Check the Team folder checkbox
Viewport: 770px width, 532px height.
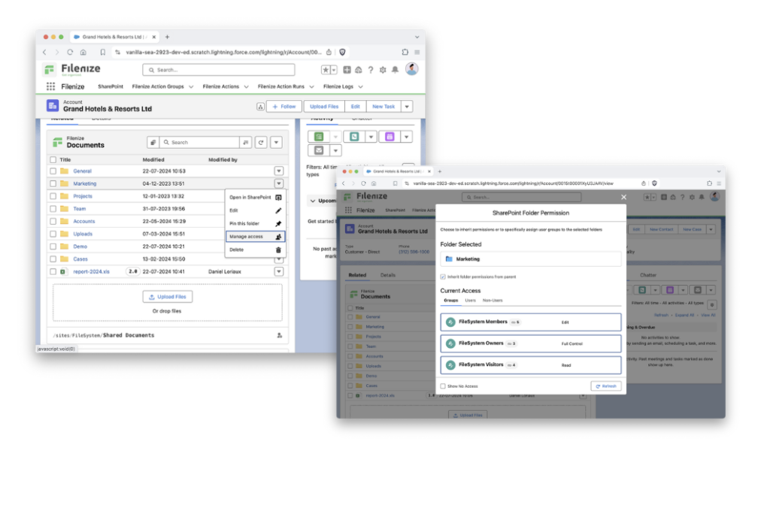[53, 209]
